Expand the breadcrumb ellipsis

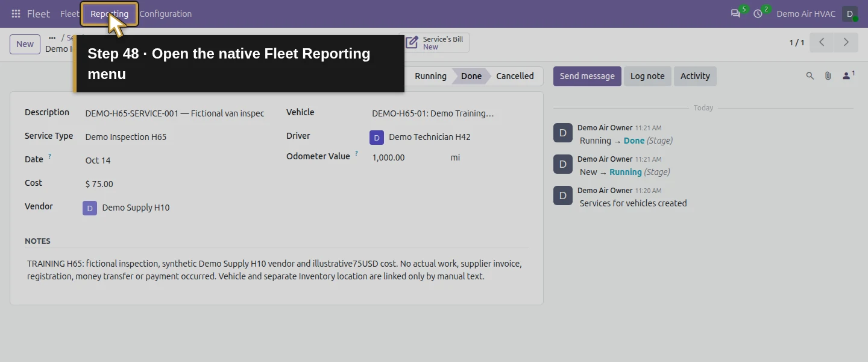[52, 37]
